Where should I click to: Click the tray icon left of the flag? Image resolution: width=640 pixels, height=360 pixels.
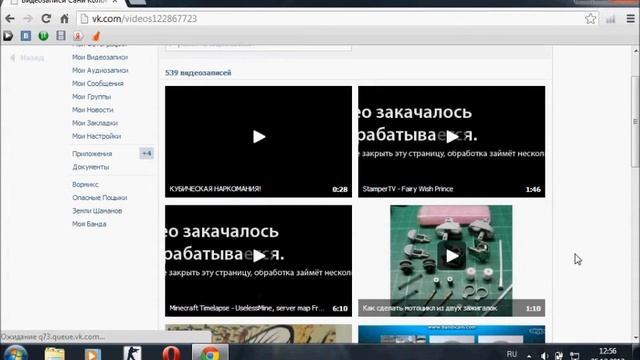559,356
